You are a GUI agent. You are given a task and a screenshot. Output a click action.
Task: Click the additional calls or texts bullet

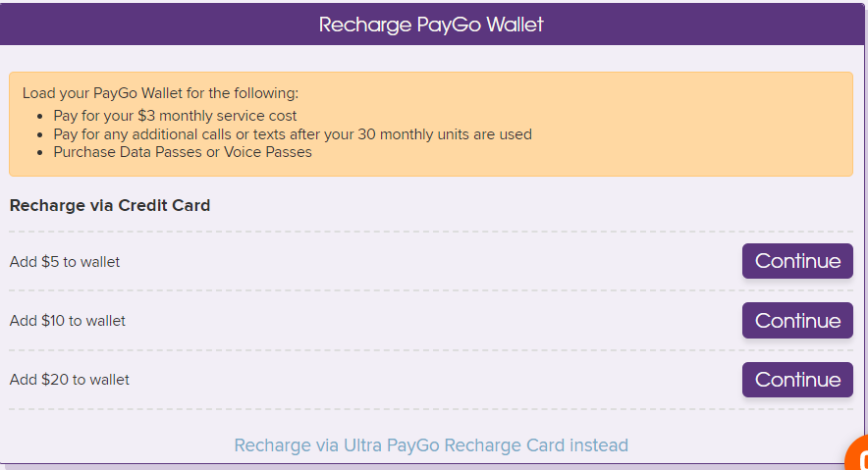point(293,134)
